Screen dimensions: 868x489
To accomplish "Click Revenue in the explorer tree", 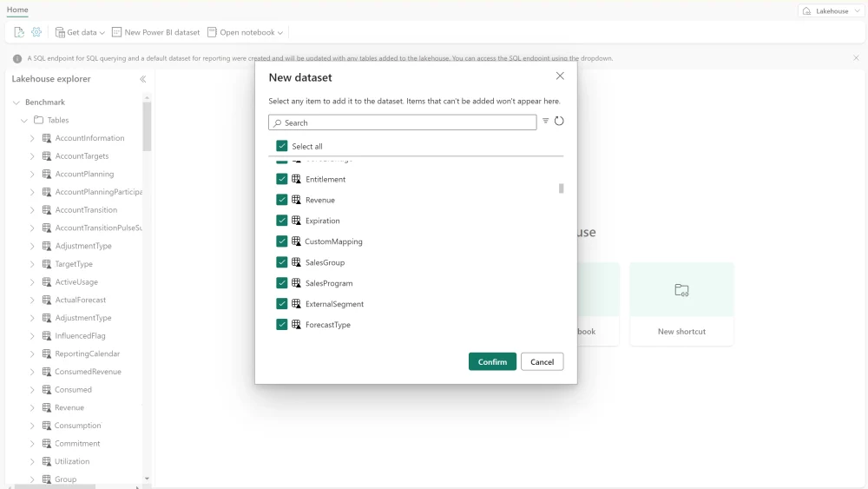I will click(x=69, y=407).
